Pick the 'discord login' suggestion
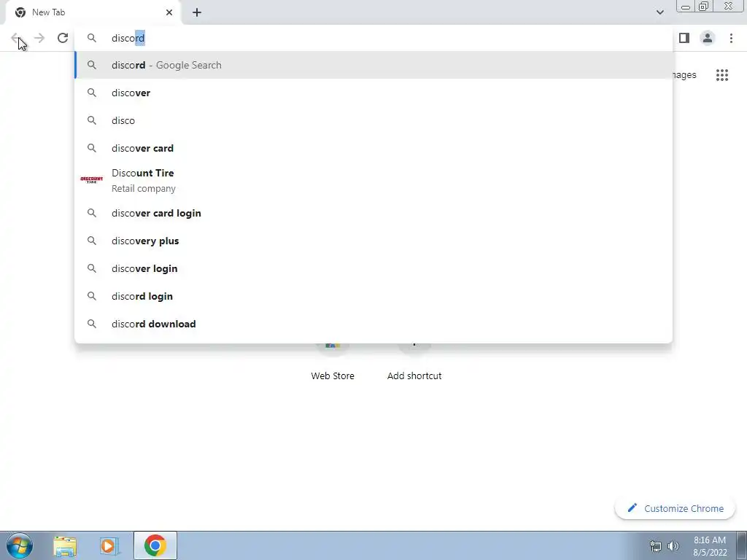 373,296
